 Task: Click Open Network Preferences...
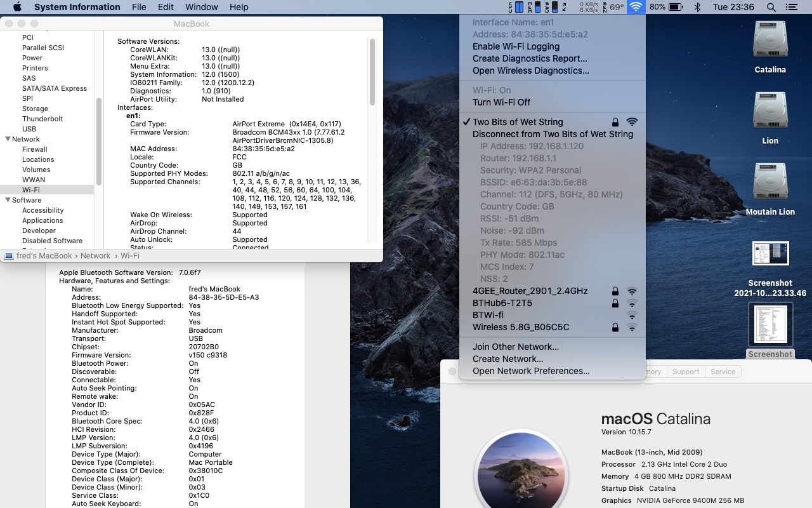[x=531, y=371]
